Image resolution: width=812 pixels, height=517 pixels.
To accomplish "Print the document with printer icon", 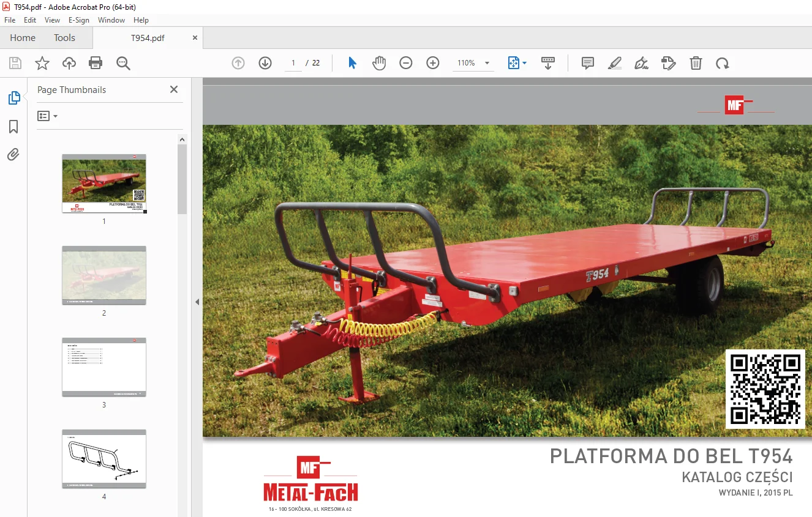I will tap(96, 63).
